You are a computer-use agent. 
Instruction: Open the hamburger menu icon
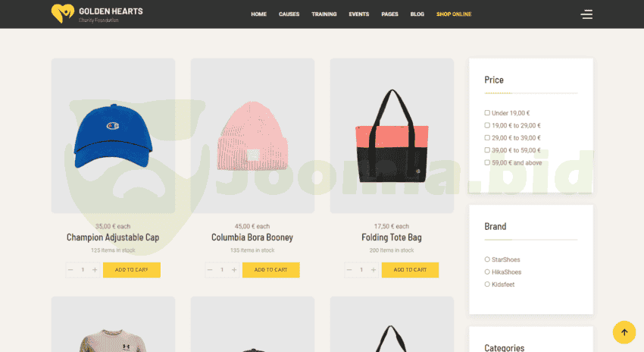click(586, 14)
